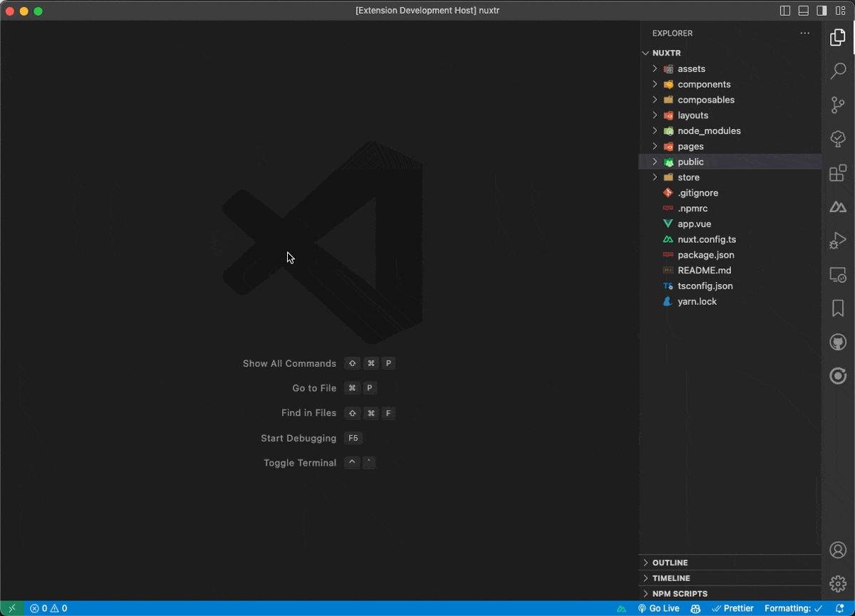Open the GitHub view in activity bar

838,343
